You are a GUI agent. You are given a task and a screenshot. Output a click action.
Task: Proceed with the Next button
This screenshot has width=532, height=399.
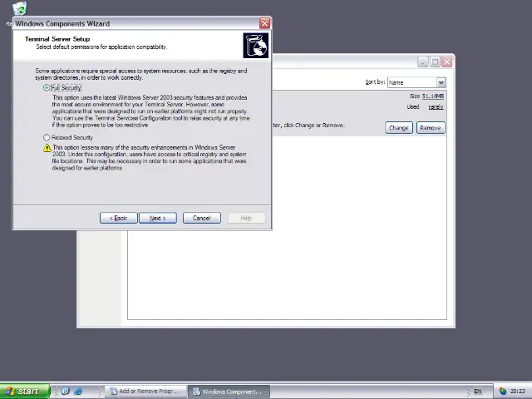[158, 218]
